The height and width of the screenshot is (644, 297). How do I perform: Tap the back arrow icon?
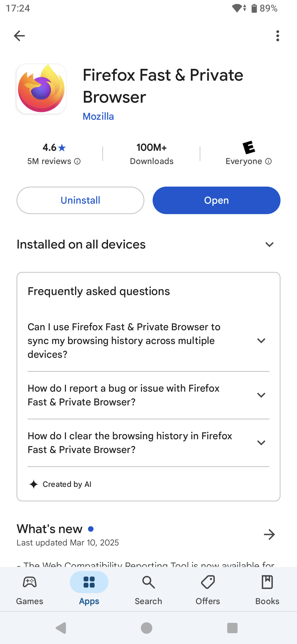coord(19,36)
